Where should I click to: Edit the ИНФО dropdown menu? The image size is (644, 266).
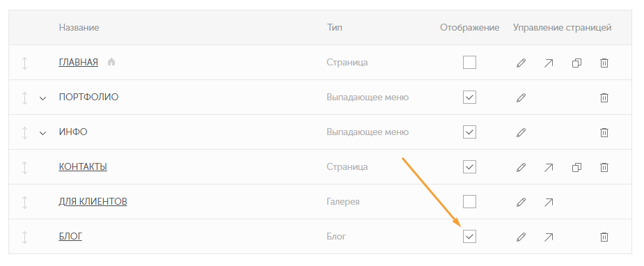coord(521,132)
